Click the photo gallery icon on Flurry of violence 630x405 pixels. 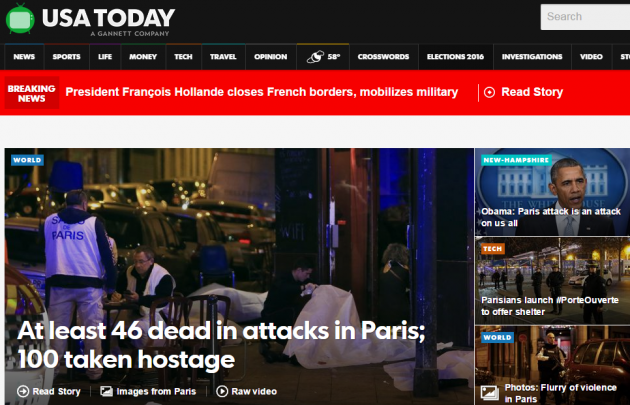(x=490, y=393)
